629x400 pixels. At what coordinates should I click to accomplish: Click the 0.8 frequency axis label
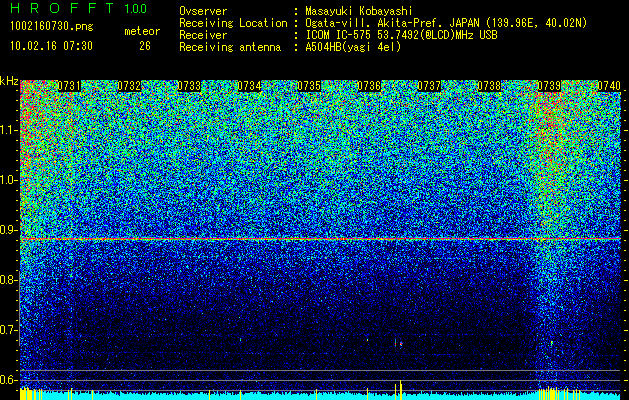click(x=8, y=280)
